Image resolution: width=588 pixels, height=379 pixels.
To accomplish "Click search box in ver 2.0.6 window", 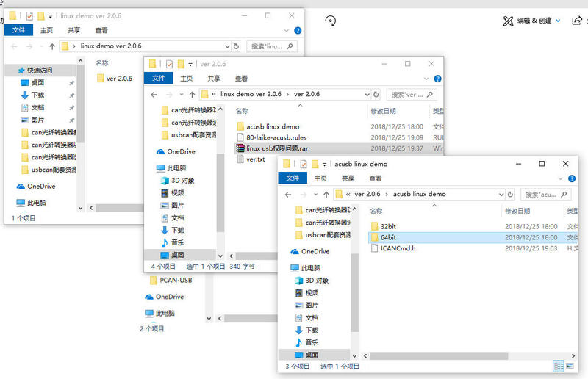I will pos(412,95).
